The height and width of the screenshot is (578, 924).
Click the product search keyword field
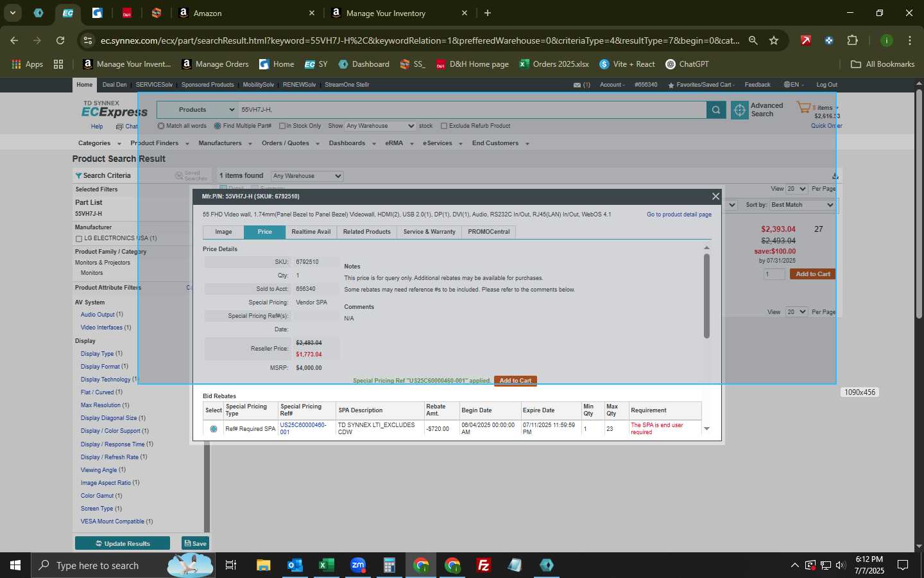tap(472, 110)
